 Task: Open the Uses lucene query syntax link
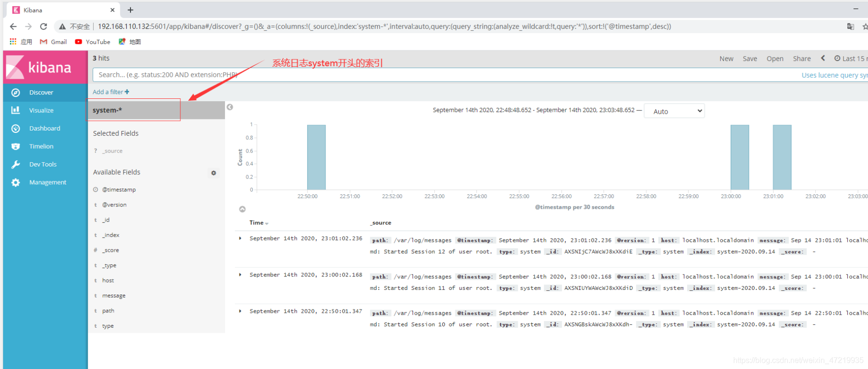[834, 75]
